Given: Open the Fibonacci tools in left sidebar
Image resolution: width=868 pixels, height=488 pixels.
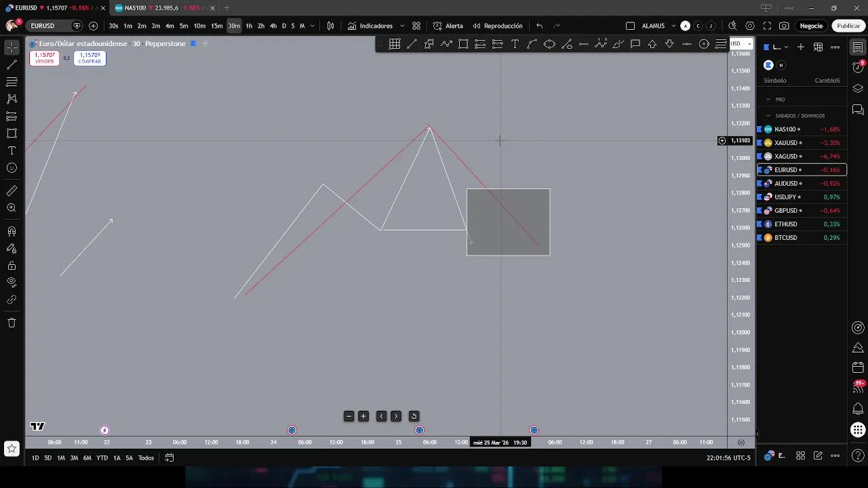Looking at the screenshot, I should pos(12,82).
